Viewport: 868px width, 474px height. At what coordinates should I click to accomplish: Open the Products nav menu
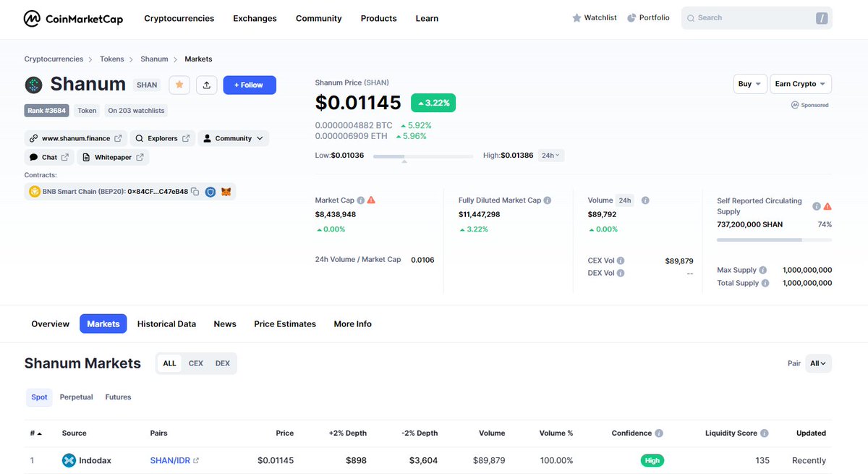[379, 19]
